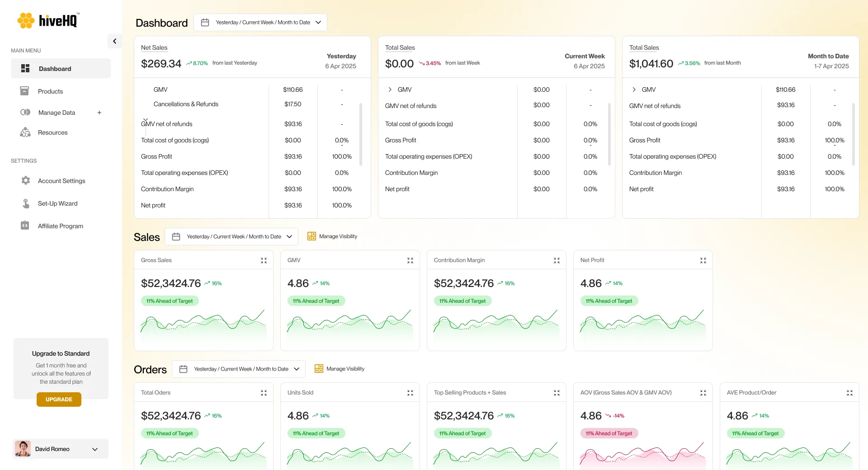The image size is (868, 470).
Task: Collapse the sidebar with the arrow toggle
Action: point(114,41)
